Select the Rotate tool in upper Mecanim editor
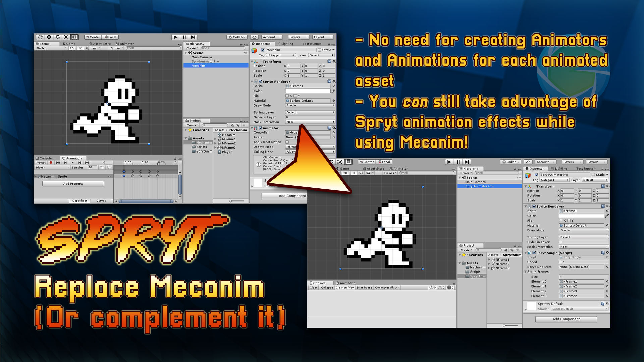This screenshot has width=644, height=362. coord(58,37)
